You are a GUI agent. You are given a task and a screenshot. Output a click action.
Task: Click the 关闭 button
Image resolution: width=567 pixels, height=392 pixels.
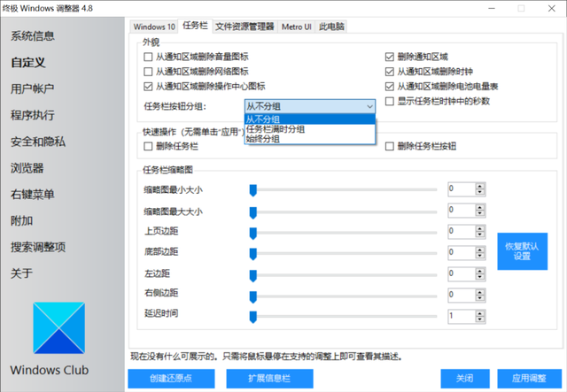464,378
